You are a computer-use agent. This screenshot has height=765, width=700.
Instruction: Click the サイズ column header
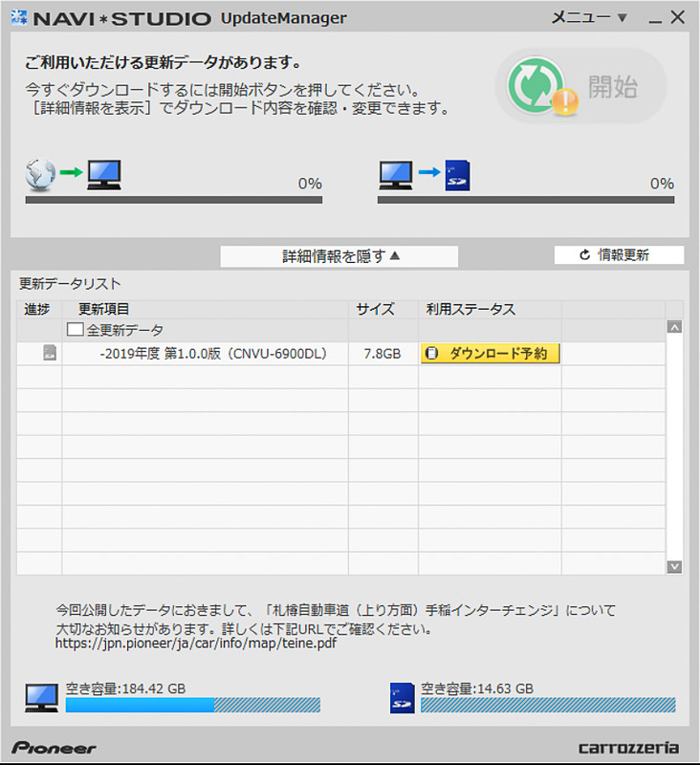(383, 309)
